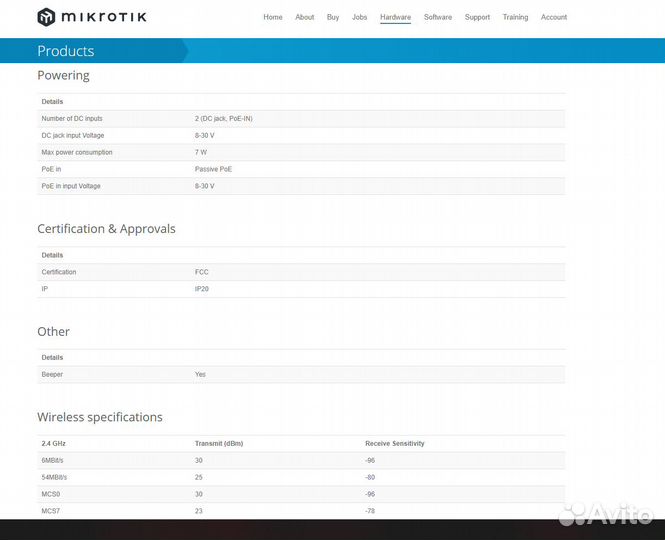
Task: Select the '25' transmit value for 54MBit/s
Action: (x=198, y=477)
